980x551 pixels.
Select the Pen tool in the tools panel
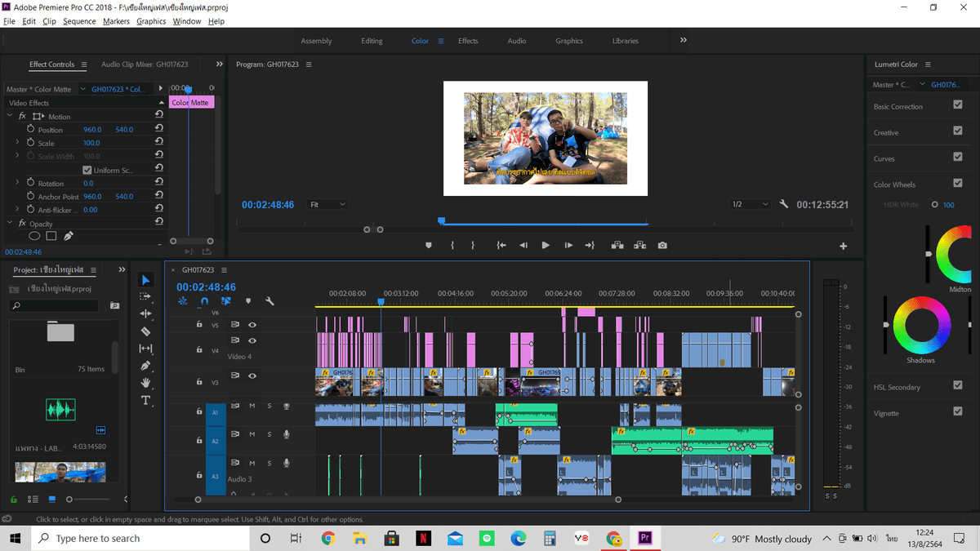coord(146,366)
